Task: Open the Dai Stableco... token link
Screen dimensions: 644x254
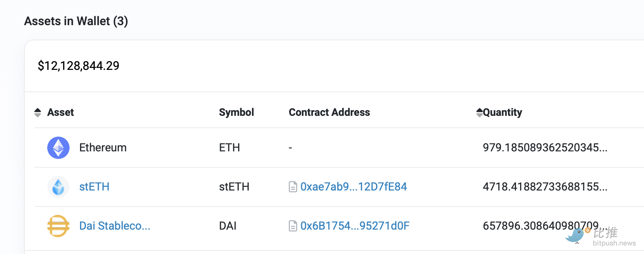Action: pyautogui.click(x=115, y=226)
